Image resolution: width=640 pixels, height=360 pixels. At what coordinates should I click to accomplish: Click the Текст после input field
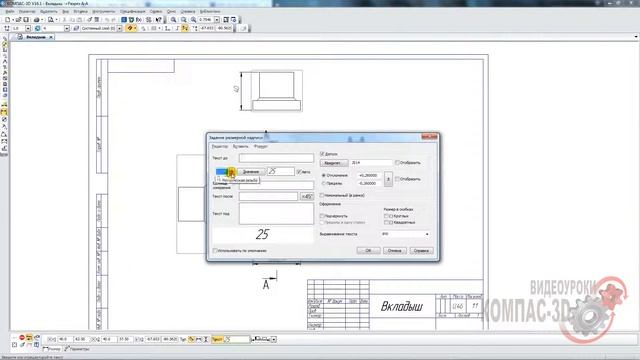(x=269, y=196)
